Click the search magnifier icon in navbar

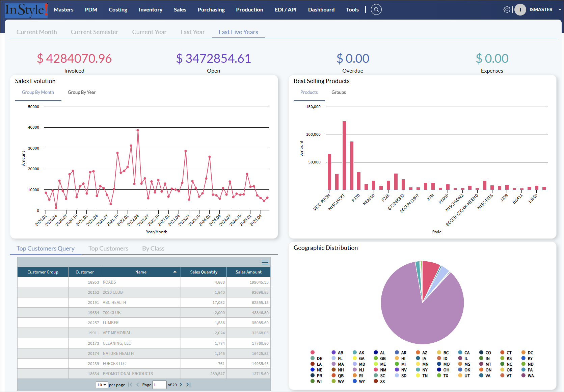pos(376,9)
